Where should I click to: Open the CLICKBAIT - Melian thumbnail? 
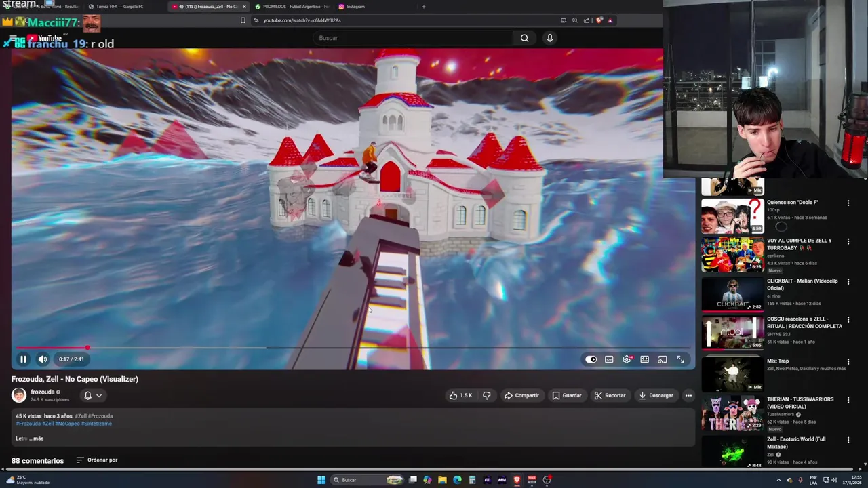click(x=732, y=294)
